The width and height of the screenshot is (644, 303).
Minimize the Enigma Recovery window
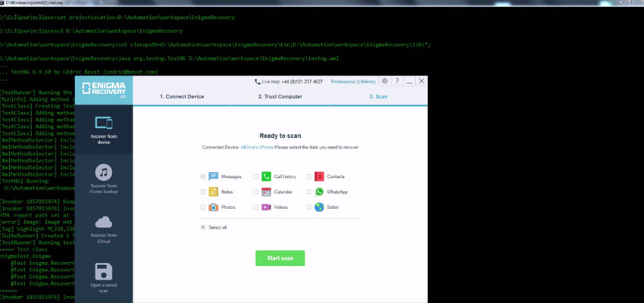409,81
